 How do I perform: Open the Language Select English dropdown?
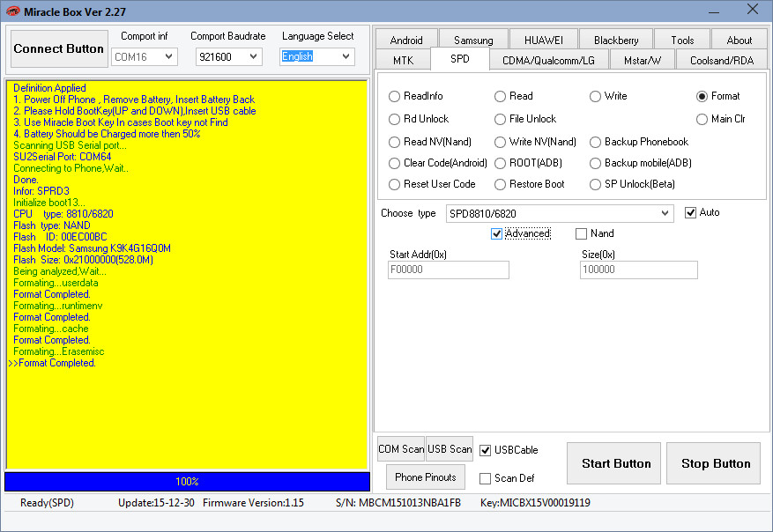317,56
